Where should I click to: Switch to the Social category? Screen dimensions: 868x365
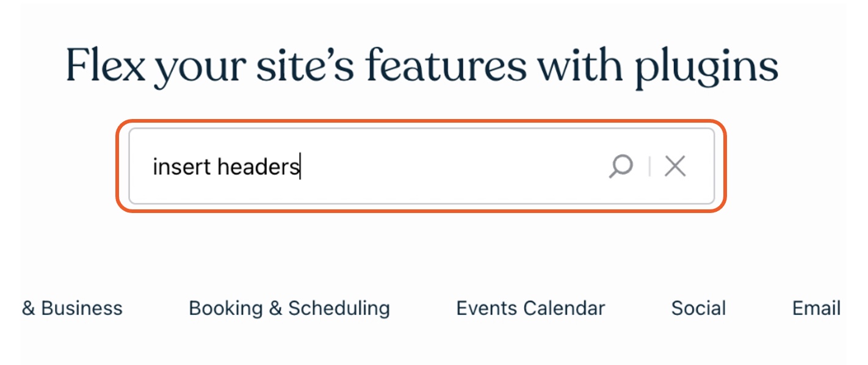(698, 308)
